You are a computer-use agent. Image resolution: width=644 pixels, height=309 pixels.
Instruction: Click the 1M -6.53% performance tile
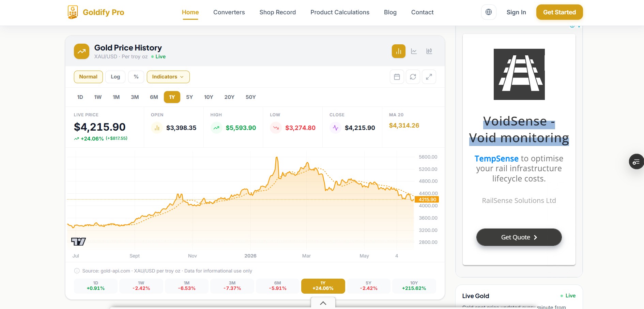point(187,286)
